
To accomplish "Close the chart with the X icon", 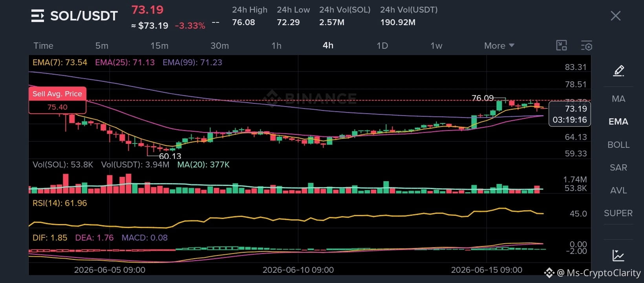I will (615, 16).
